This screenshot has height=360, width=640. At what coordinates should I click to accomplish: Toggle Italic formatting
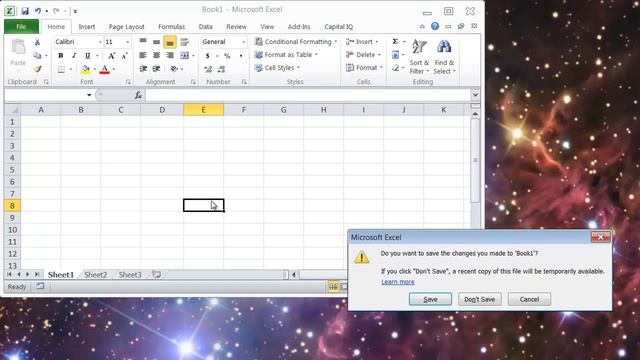(x=74, y=56)
